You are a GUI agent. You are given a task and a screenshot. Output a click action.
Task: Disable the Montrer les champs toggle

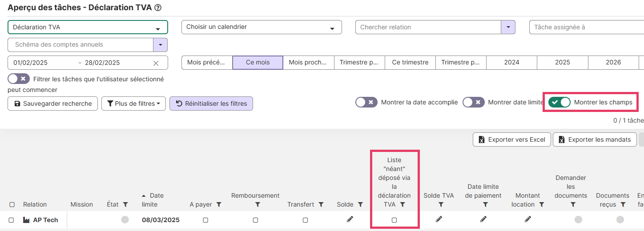pos(559,102)
